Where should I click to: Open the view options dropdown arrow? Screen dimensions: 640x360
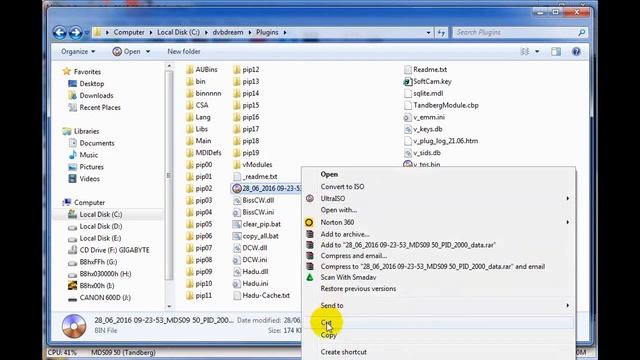pyautogui.click(x=537, y=51)
